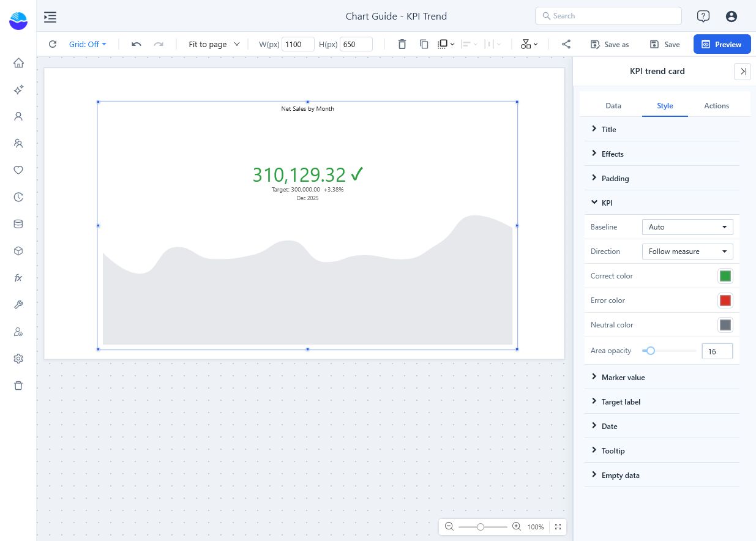
Task: Pick the green Correct color swatch
Action: click(x=725, y=276)
